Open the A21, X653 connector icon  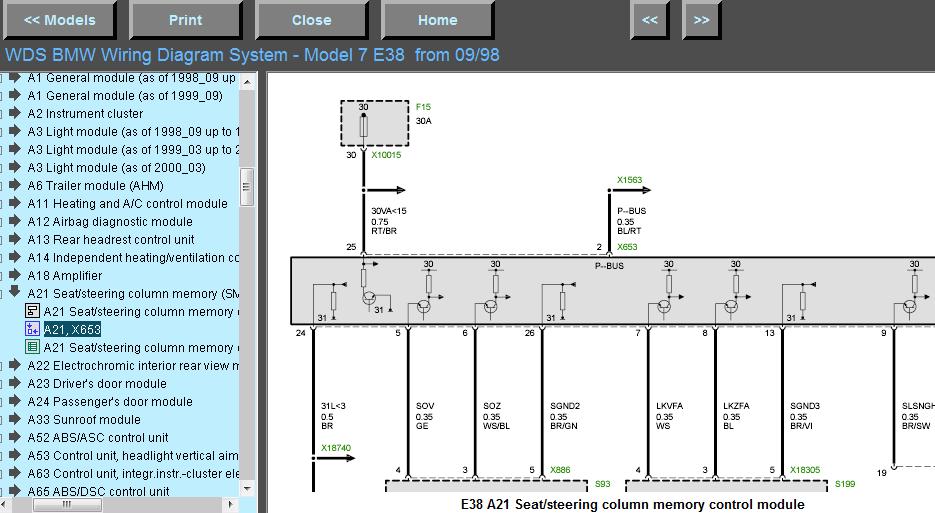(32, 329)
